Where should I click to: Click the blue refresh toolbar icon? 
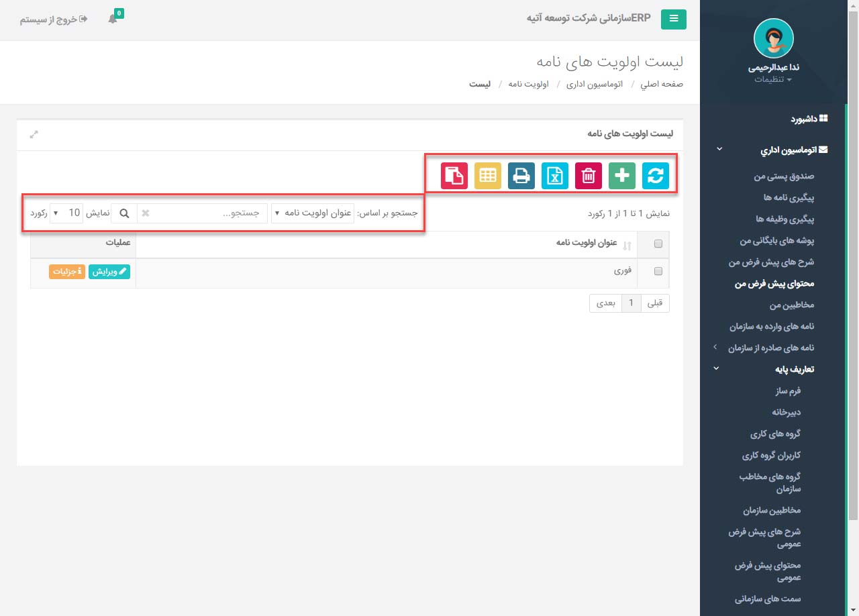tap(656, 176)
